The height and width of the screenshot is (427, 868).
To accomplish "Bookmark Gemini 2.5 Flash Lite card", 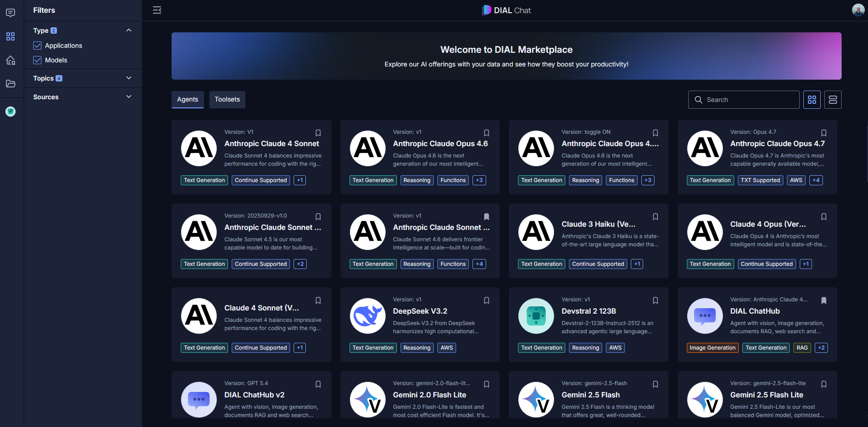I will [824, 384].
